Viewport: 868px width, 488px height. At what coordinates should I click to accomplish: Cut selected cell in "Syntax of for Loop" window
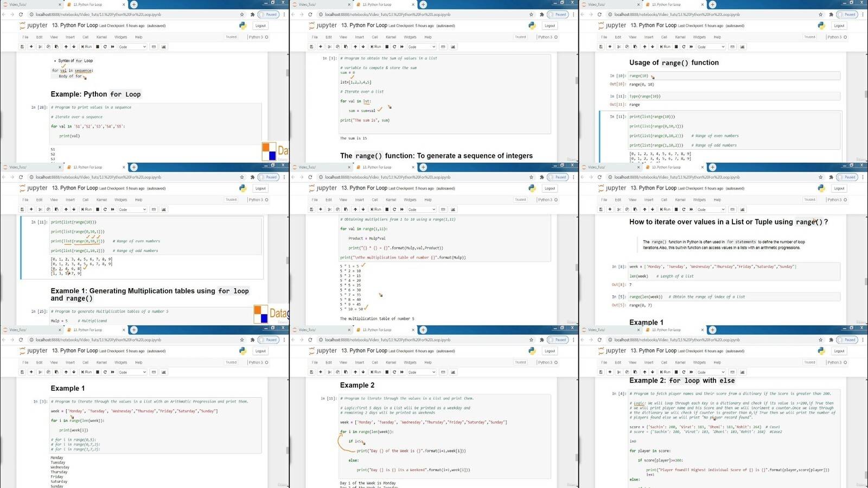tap(40, 47)
